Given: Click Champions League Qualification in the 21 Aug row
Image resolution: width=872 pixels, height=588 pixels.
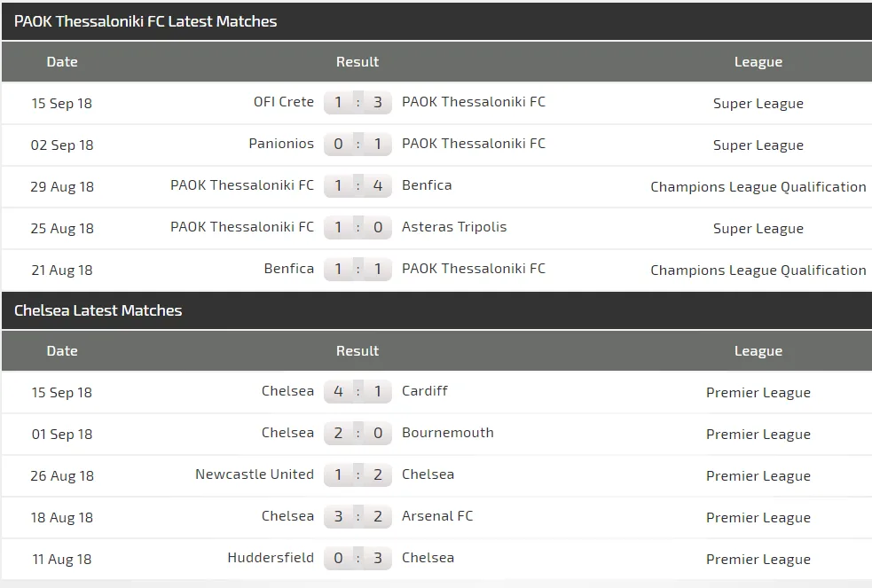Looking at the screenshot, I should tap(758, 270).
